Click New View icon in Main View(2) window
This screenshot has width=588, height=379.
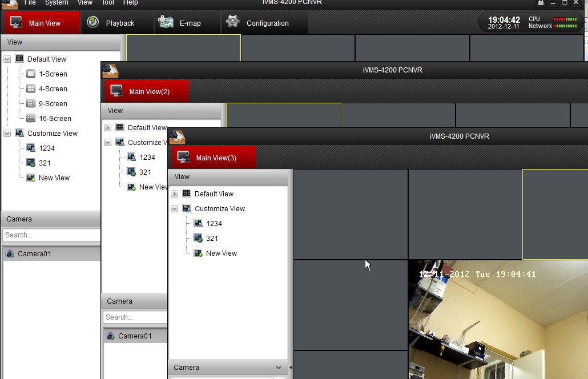(131, 187)
